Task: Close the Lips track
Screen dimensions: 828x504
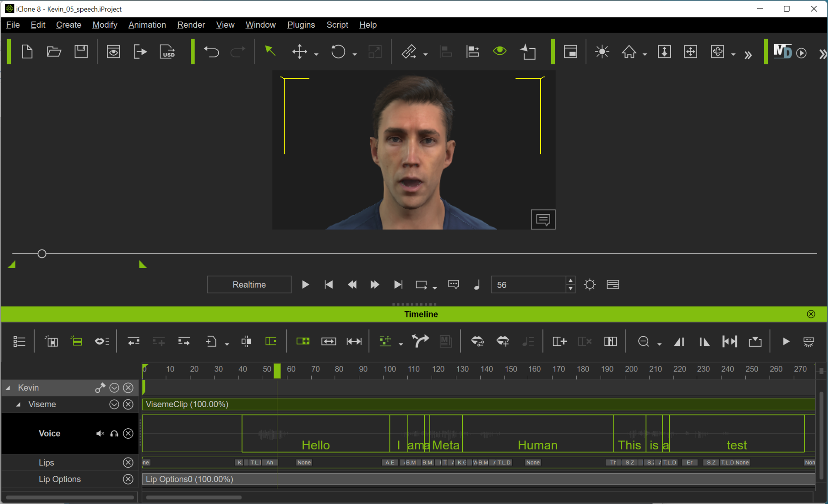Action: [128, 463]
